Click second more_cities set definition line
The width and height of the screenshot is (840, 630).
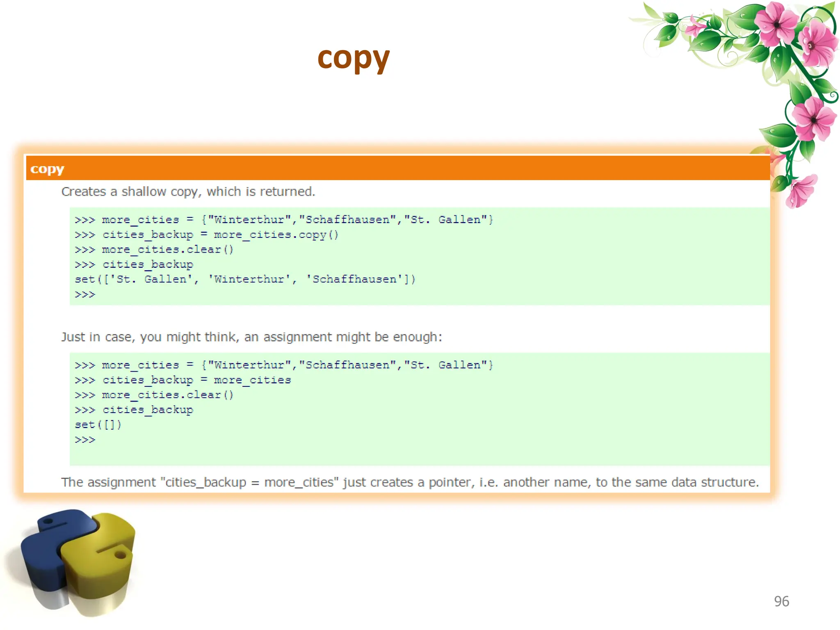click(284, 365)
